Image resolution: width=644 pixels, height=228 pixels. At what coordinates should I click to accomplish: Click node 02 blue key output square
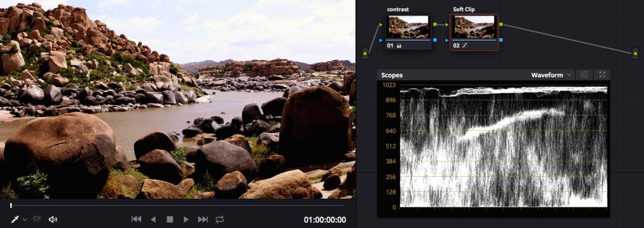501,40
